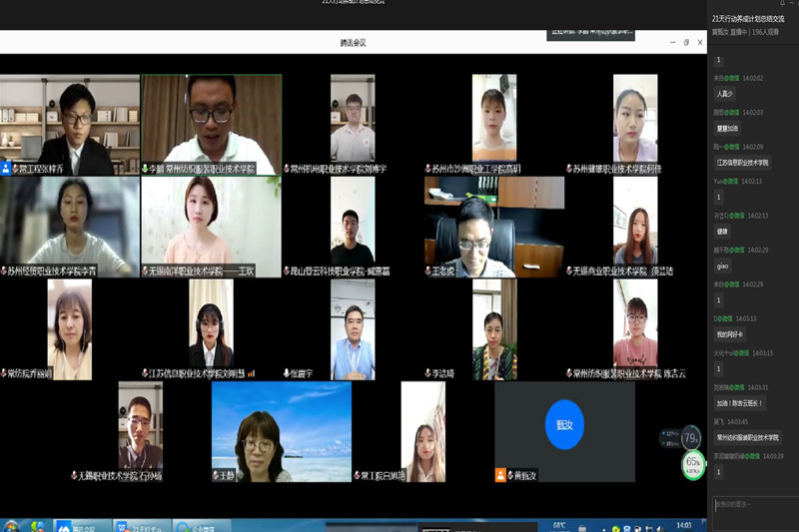This screenshot has width=799, height=532.
Task: Open the 21天打卡 taskbar window
Action: [142, 526]
